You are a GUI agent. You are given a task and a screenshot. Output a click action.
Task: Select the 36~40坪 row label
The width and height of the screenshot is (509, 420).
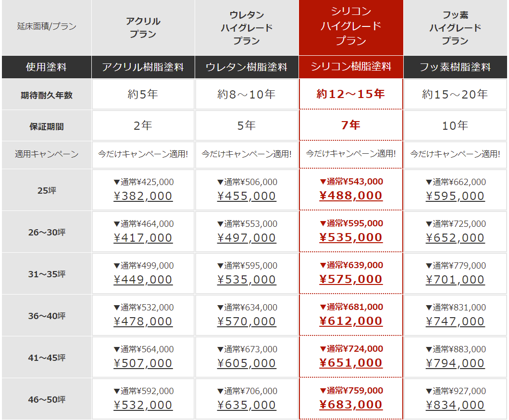(47, 316)
